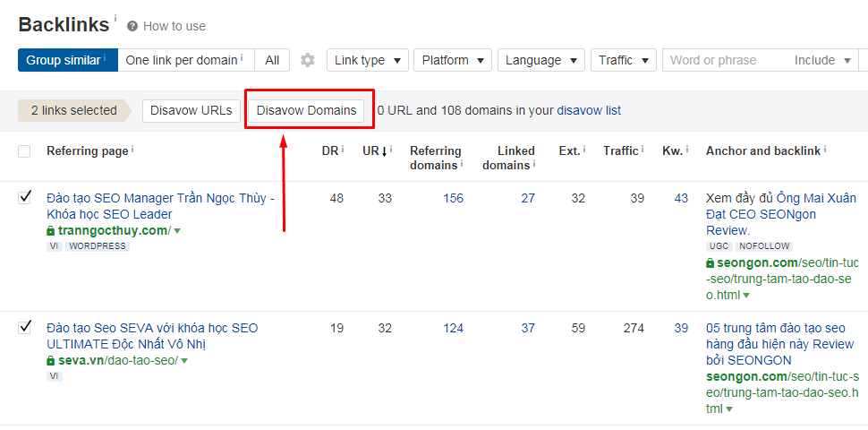
Task: Open the disavow list link
Action: [589, 111]
